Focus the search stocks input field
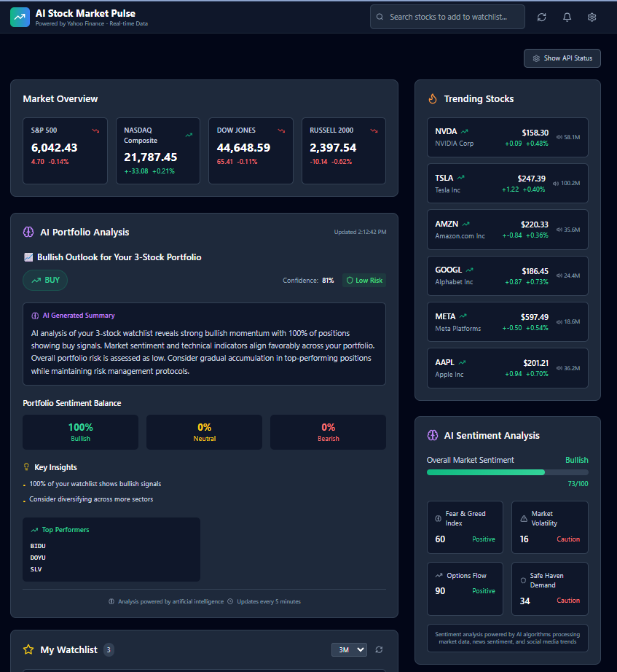 coord(447,17)
